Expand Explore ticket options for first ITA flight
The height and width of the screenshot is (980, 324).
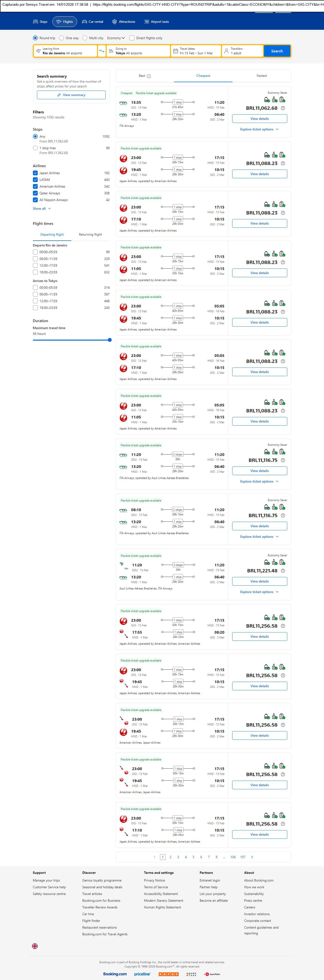pos(259,129)
